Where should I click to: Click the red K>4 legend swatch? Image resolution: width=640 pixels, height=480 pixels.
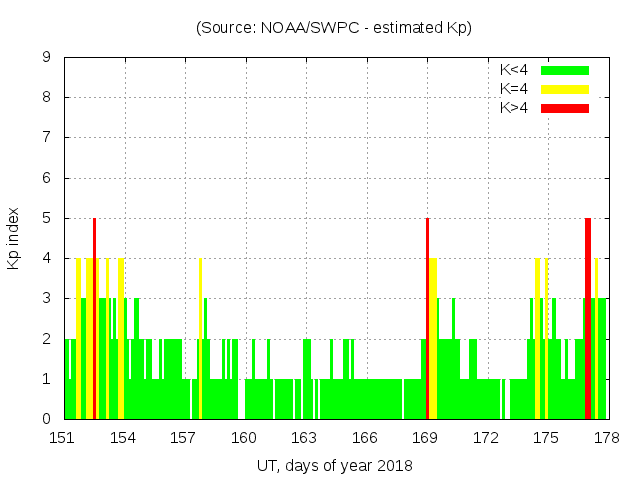(565, 108)
